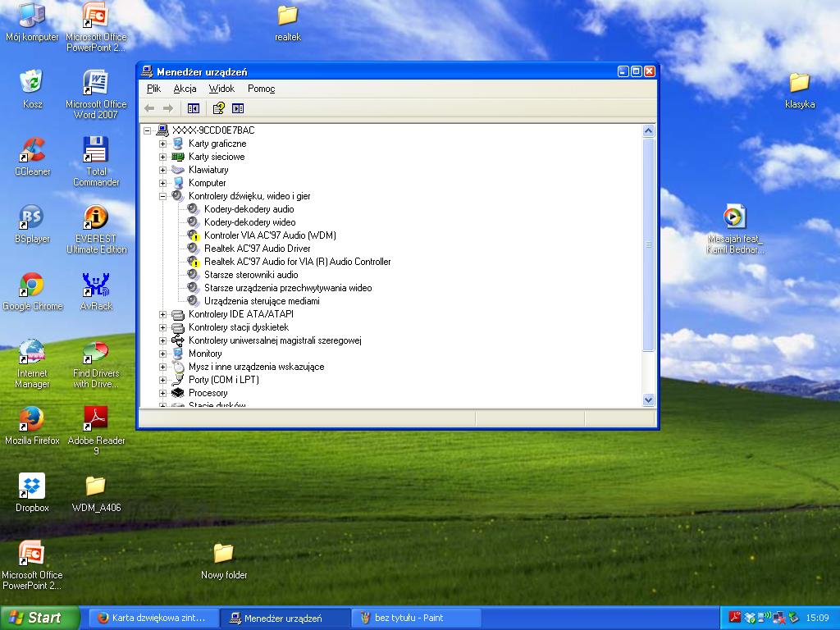Switch to bez tytułu - Paint taskbar button
The image size is (840, 630).
coord(416,618)
